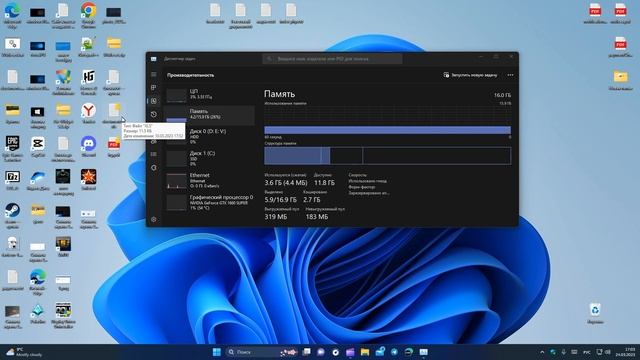
Task: Select Google Chrome desktop shortcut
Action: point(88,15)
